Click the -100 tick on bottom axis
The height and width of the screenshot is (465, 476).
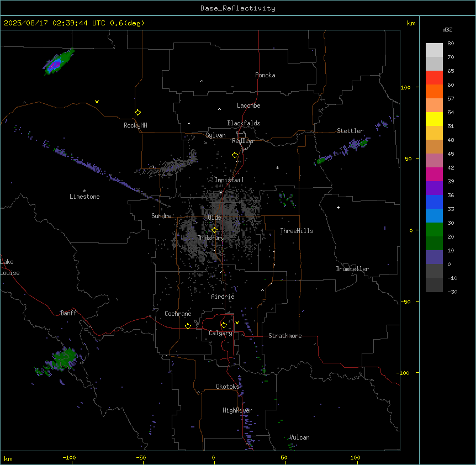69,457
